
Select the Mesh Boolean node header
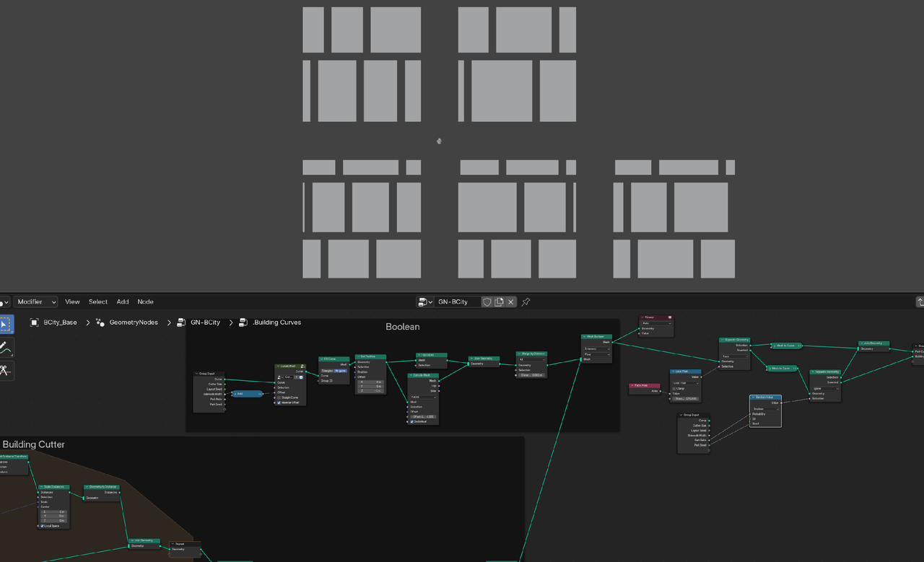pyautogui.click(x=597, y=336)
